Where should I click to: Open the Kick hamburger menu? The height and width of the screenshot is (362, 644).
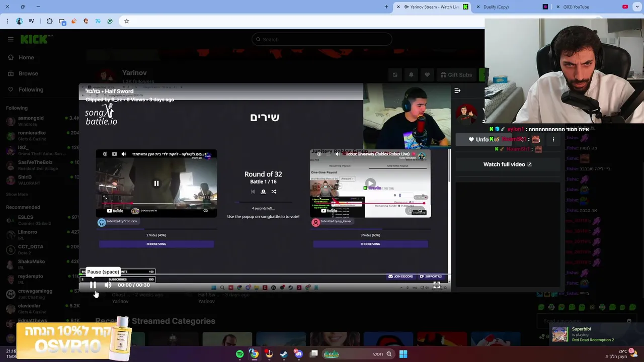point(11,39)
